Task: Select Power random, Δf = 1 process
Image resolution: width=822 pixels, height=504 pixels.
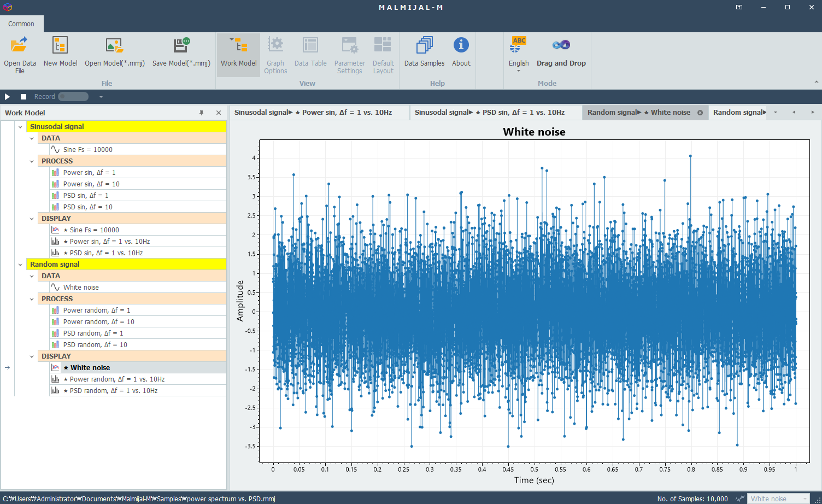Action: [138, 310]
